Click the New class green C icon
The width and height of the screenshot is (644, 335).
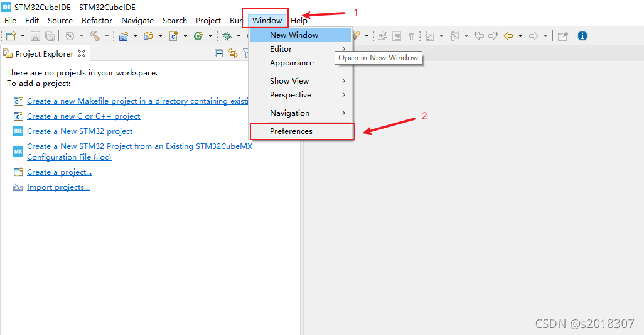pos(198,36)
